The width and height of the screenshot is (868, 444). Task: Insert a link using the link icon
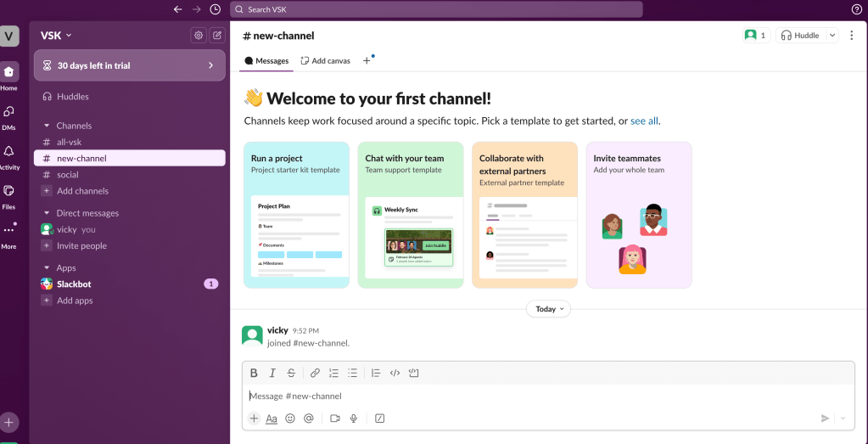coord(315,373)
